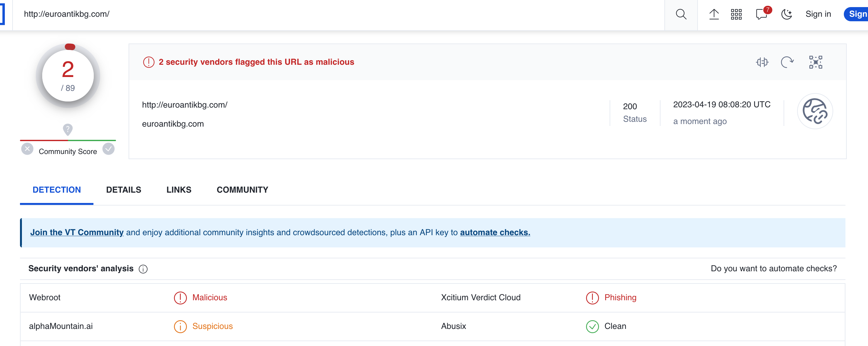Click Join the VT Community link
This screenshot has width=868, height=346.
tap(77, 233)
